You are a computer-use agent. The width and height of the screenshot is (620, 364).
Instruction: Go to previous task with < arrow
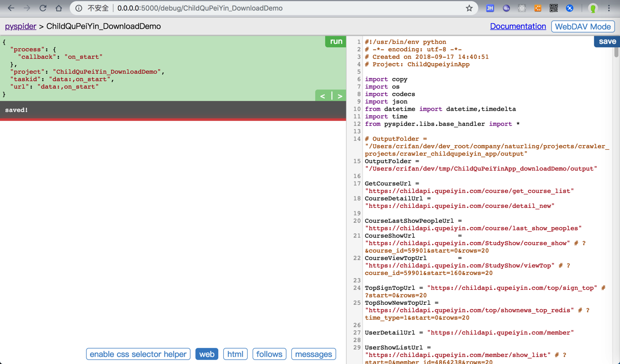323,95
